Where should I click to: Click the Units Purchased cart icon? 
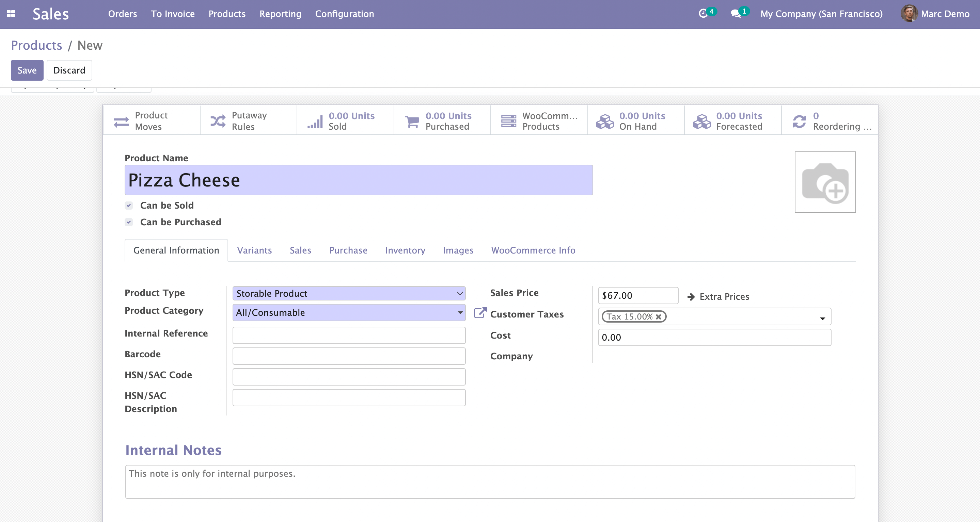[412, 121]
